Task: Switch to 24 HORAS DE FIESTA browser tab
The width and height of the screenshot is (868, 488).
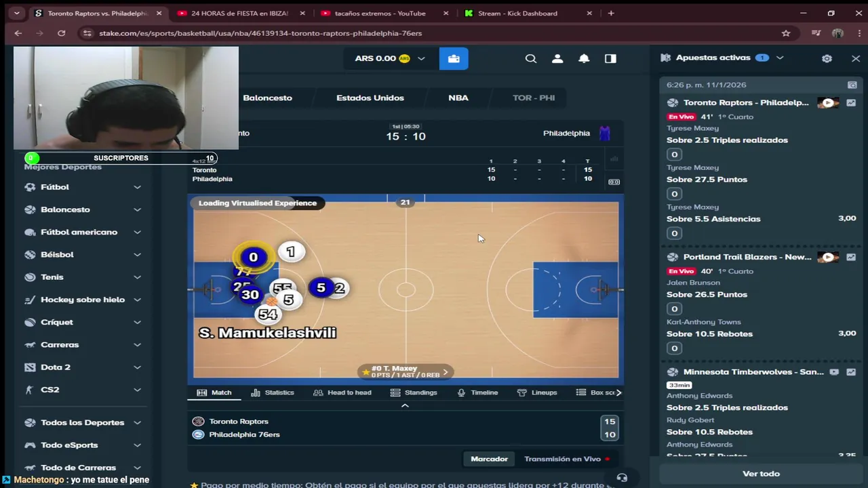Action: tap(239, 13)
